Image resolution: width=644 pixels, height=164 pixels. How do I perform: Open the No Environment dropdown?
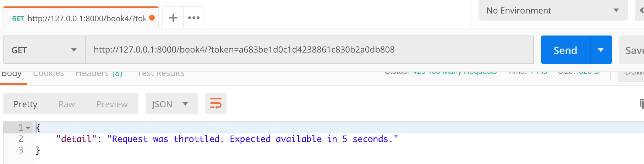(x=552, y=11)
